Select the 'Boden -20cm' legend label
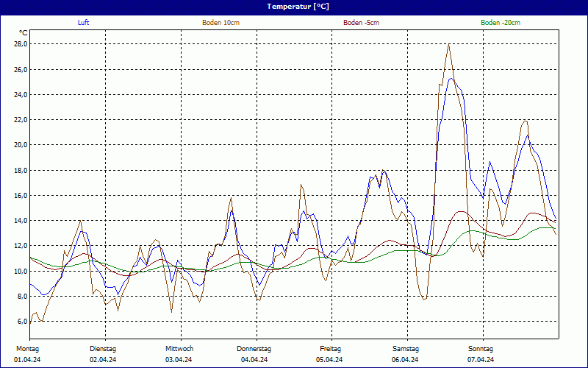Image resolution: width=588 pixels, height=368 pixels. [x=501, y=23]
